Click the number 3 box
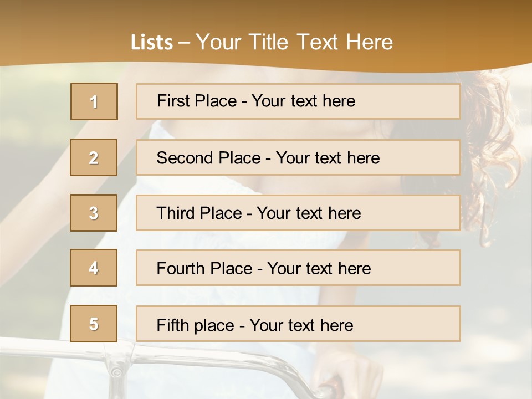The height and width of the screenshot is (399, 532). coord(94,213)
